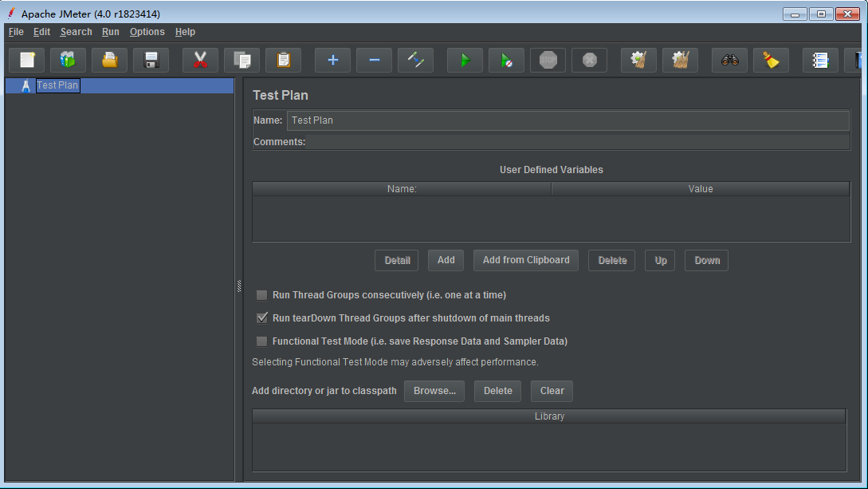Click the split pane divider handle
Viewport: 868px width, 489px height.
pyautogui.click(x=239, y=286)
